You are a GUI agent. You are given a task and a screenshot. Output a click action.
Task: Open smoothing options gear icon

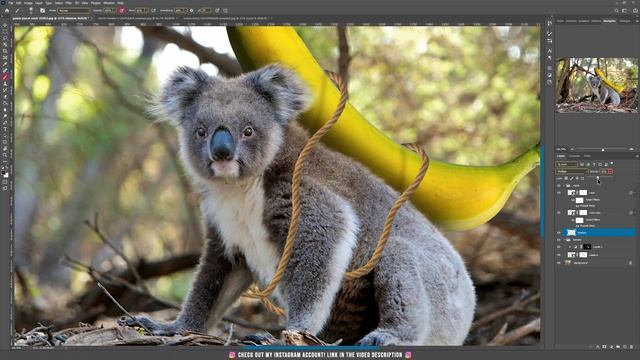point(191,10)
